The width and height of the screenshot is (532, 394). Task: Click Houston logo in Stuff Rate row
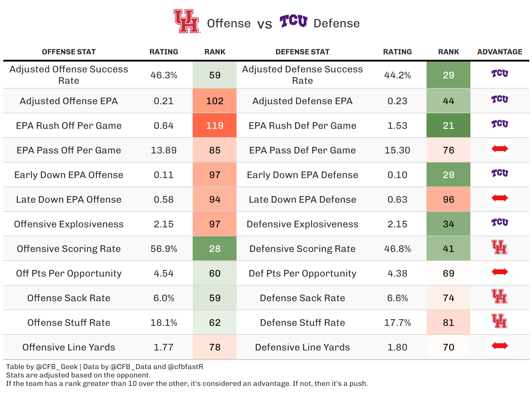pyautogui.click(x=500, y=321)
